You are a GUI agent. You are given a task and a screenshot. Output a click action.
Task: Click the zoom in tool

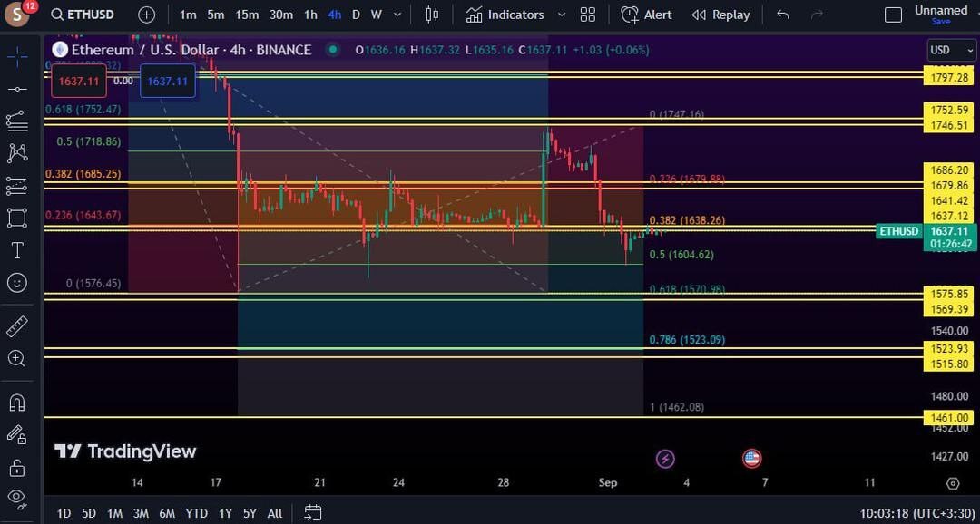[x=17, y=358]
